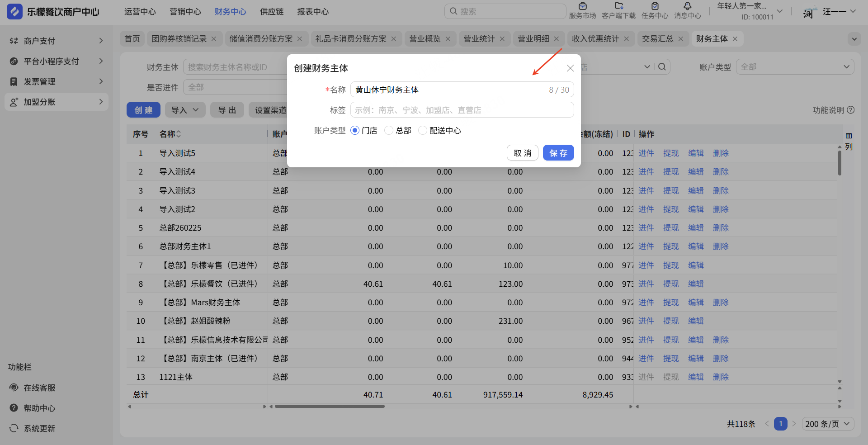Viewport: 868px width, 445px height.
Task: Open the 任务中心 task center icon
Action: [x=655, y=6]
